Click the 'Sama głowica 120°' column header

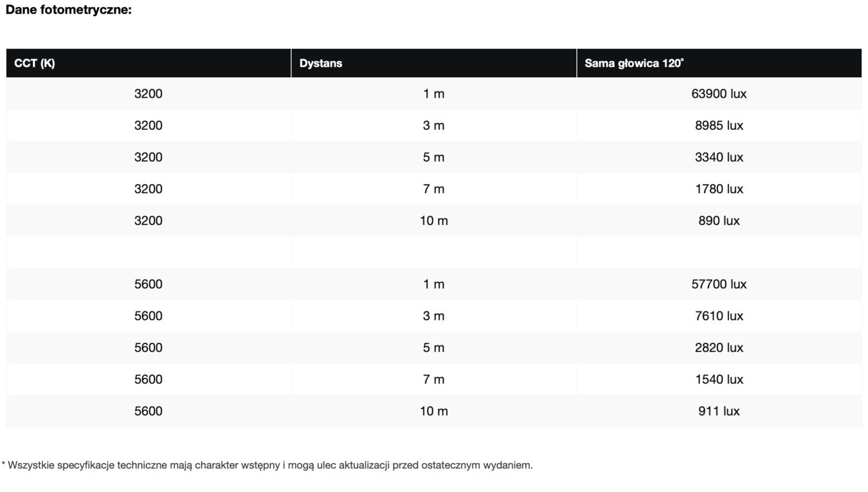pos(634,63)
